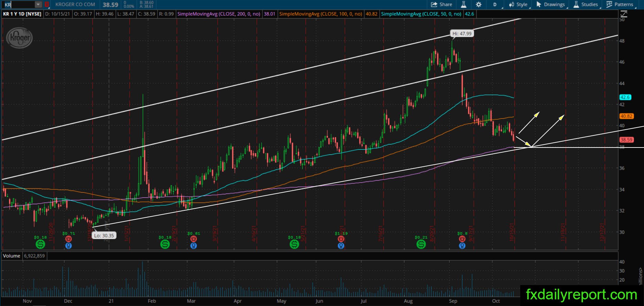
Task: Open the D timeframe dropdown
Action: pyautogui.click(x=495, y=4)
